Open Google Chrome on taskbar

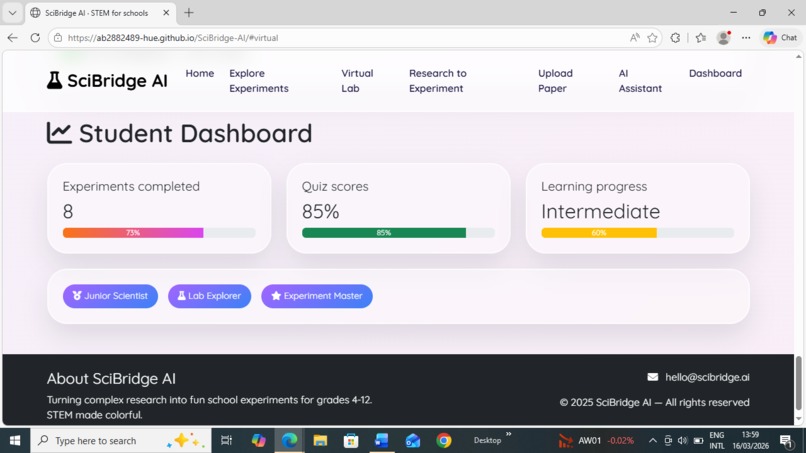(x=444, y=441)
